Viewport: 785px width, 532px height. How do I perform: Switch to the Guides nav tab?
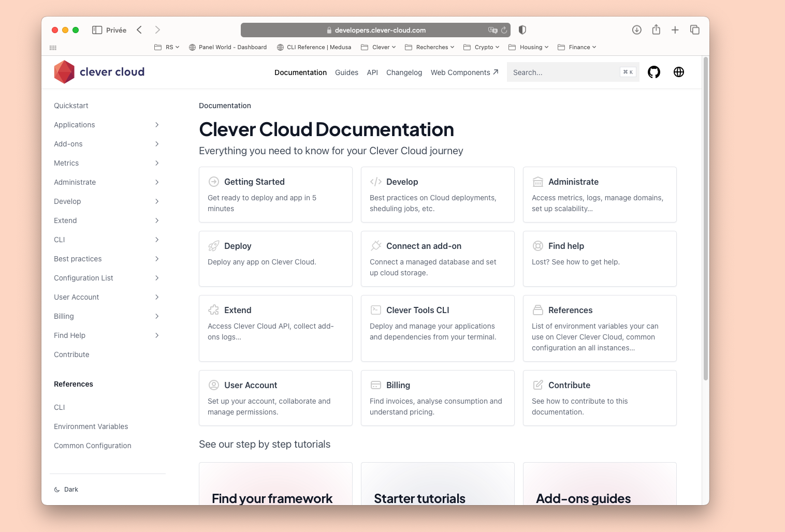click(346, 72)
